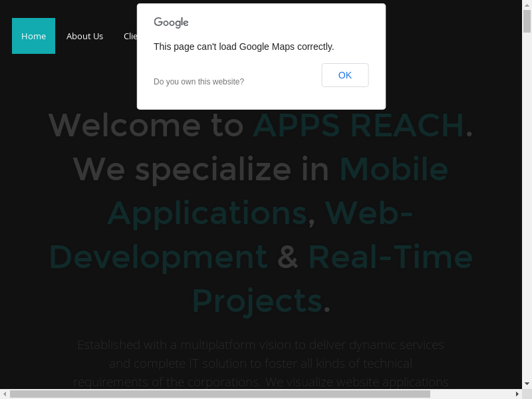Click the word 'Mobile' in the heading
532x399 pixels.
coord(394,169)
